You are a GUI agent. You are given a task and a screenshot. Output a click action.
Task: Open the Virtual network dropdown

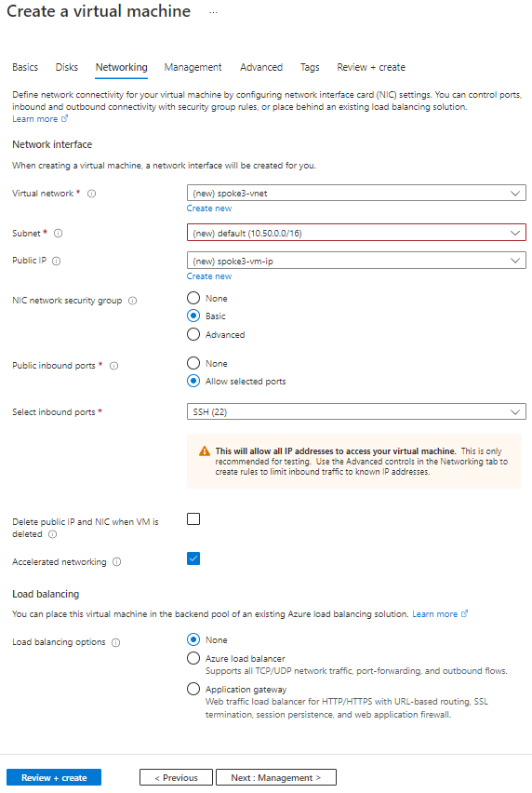tap(356, 194)
